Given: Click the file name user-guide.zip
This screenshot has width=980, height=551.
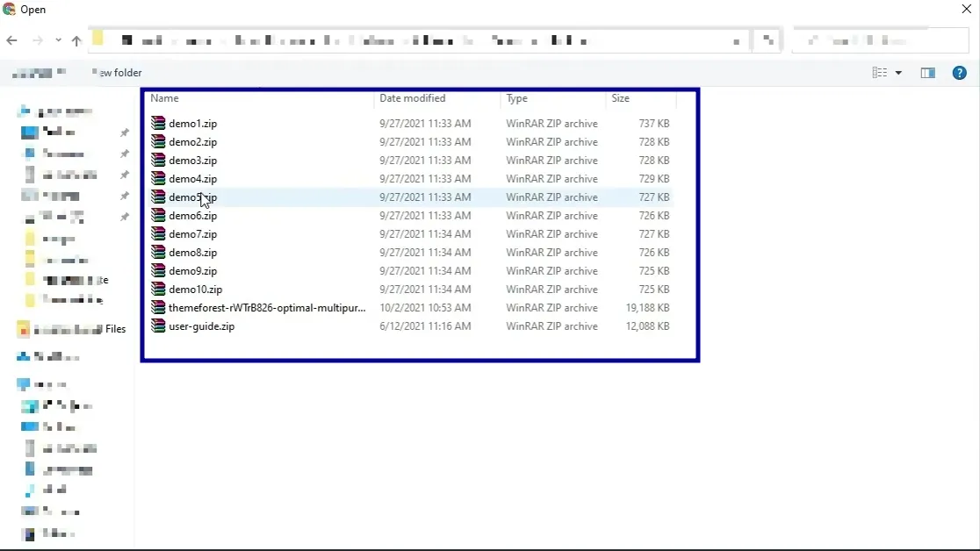Looking at the screenshot, I should tap(201, 326).
